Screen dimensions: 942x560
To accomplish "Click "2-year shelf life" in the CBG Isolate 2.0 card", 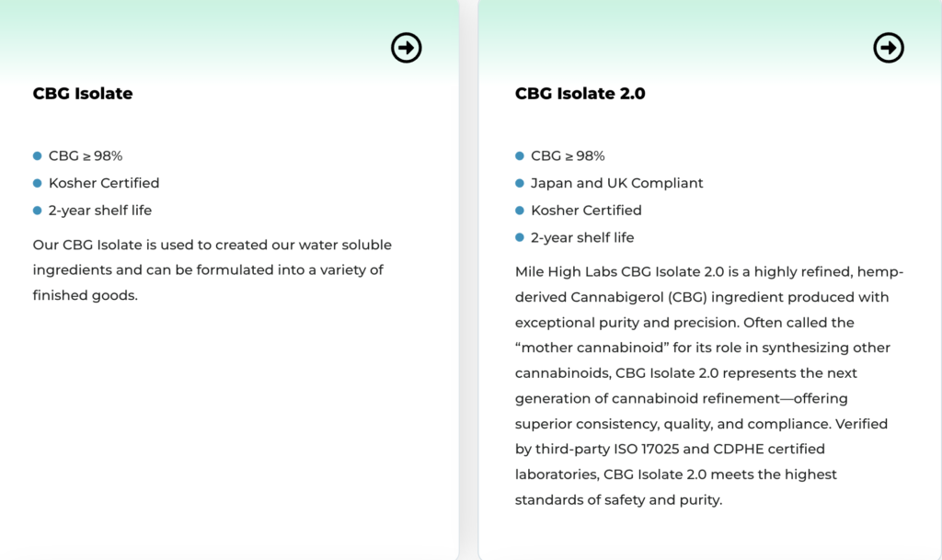I will pos(582,237).
